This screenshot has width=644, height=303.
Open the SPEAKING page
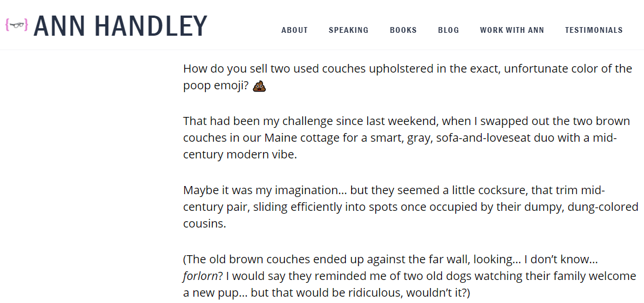pos(349,30)
